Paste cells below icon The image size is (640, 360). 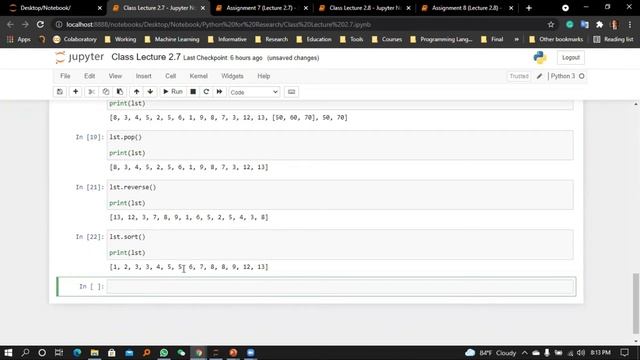tap(120, 92)
